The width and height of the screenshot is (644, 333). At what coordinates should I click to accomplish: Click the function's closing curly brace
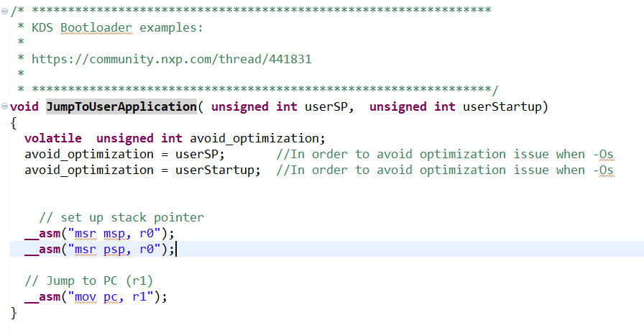coord(14,312)
